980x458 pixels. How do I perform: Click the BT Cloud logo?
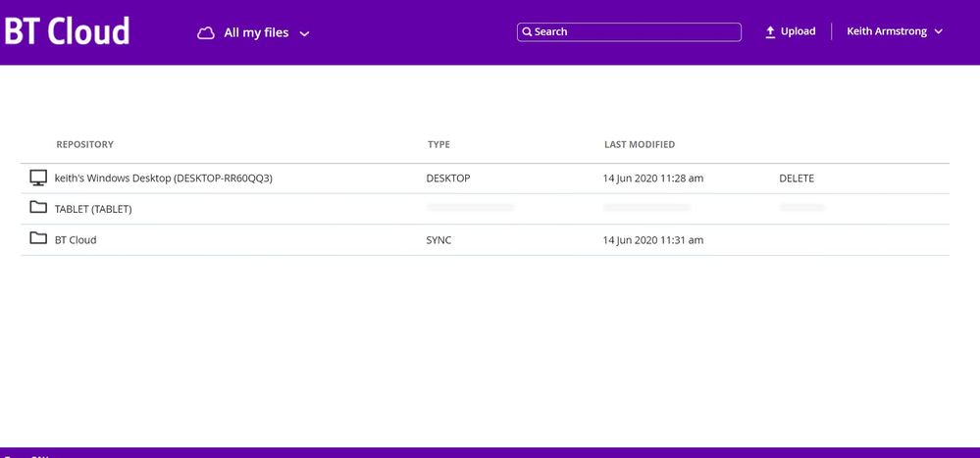click(67, 31)
